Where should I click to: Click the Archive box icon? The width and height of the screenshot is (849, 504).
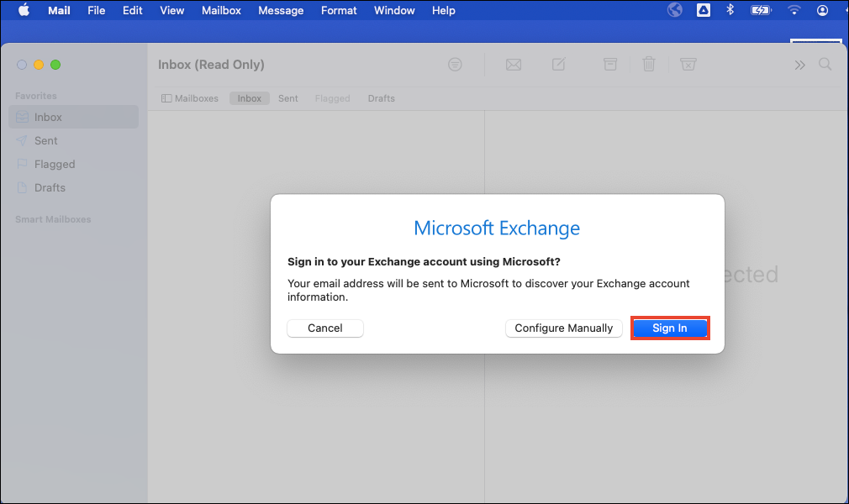click(610, 65)
